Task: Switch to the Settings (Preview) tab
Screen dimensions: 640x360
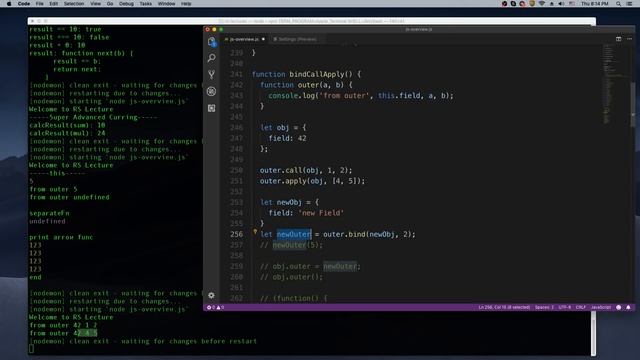Action: (298, 39)
